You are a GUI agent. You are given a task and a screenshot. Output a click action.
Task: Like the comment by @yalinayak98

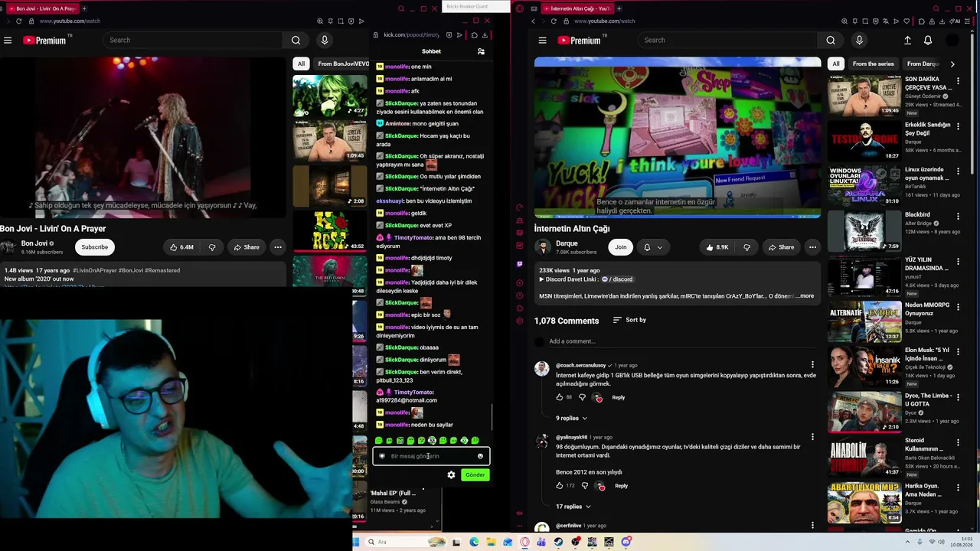[559, 486]
